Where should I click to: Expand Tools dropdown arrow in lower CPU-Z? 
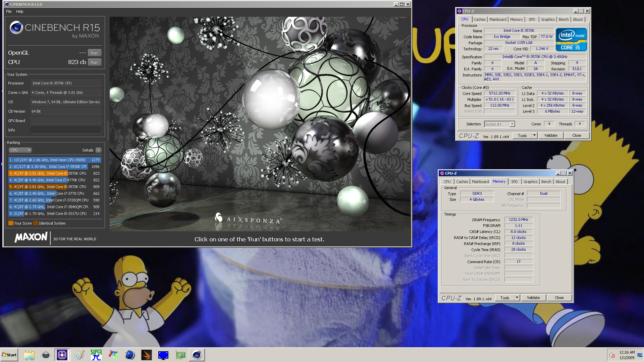517,298
